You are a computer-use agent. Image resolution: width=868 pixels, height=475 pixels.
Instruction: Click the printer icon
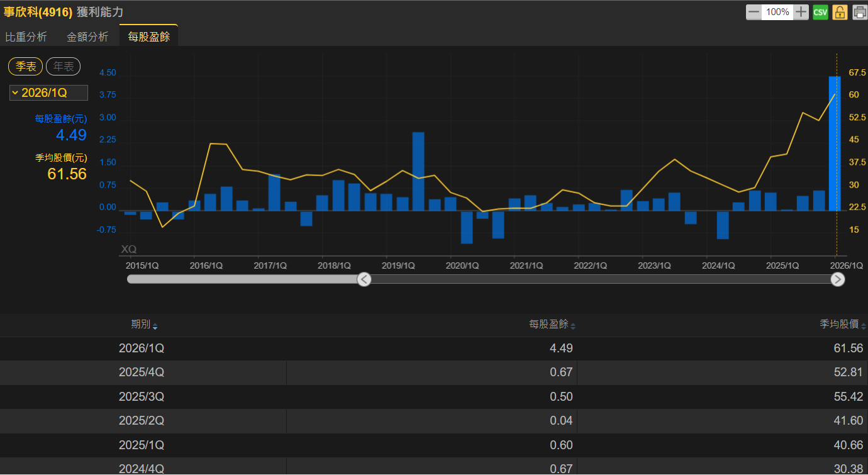[859, 12]
